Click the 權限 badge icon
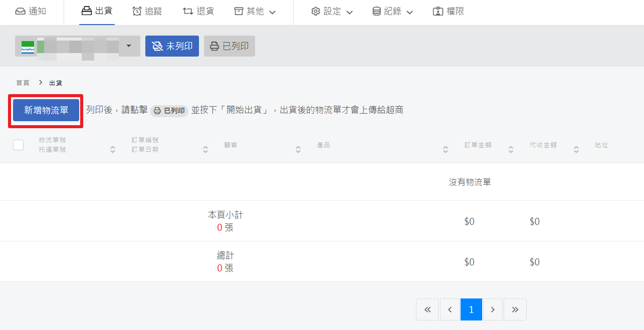Image resolution: width=644 pixels, height=330 pixels. pyautogui.click(x=438, y=11)
